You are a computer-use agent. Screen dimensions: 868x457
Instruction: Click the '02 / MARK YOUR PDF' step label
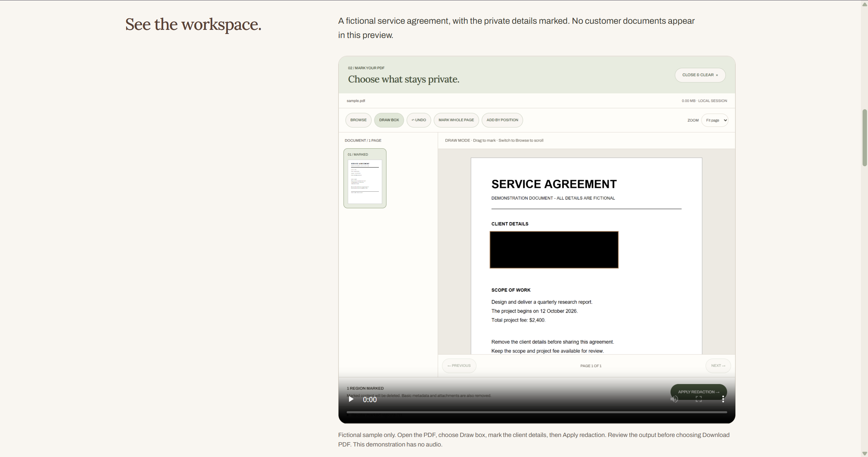pos(366,68)
